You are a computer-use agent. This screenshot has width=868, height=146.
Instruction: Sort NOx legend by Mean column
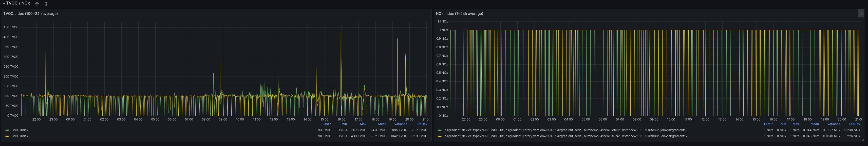pyautogui.click(x=815, y=124)
